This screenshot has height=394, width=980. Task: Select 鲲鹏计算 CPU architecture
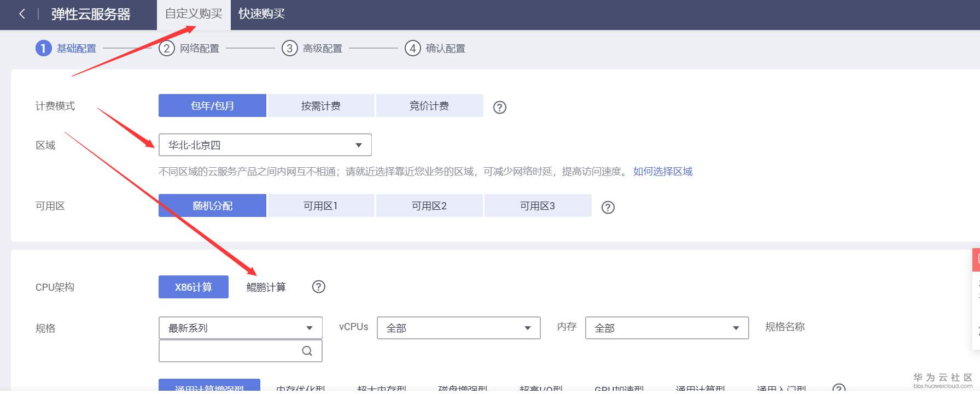(x=266, y=287)
